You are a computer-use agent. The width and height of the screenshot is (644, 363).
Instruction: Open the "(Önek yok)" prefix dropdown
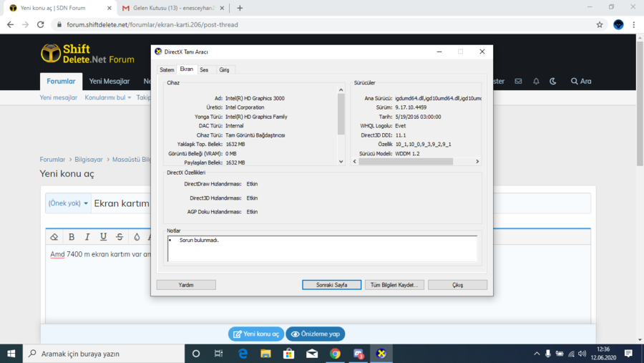point(69,203)
